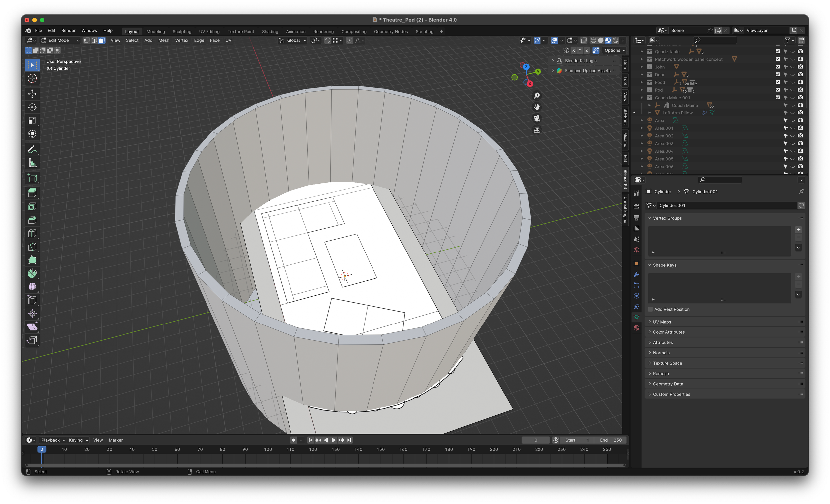Pick the Extrude Region tool
This screenshot has width=830, height=504.
click(x=32, y=193)
